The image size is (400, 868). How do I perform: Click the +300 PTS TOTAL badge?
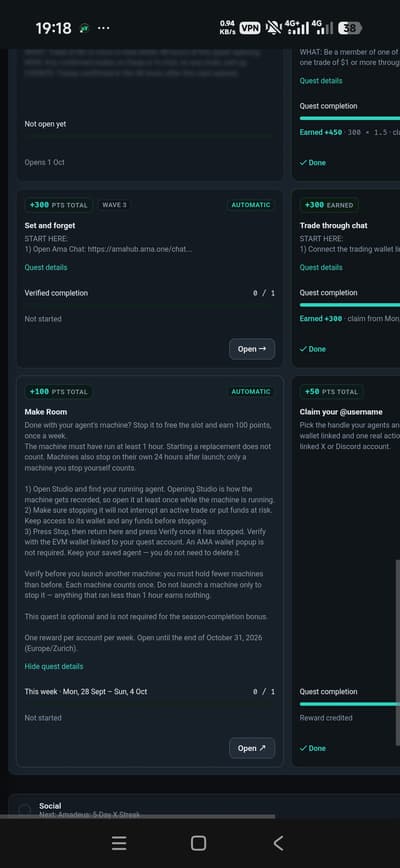[59, 205]
